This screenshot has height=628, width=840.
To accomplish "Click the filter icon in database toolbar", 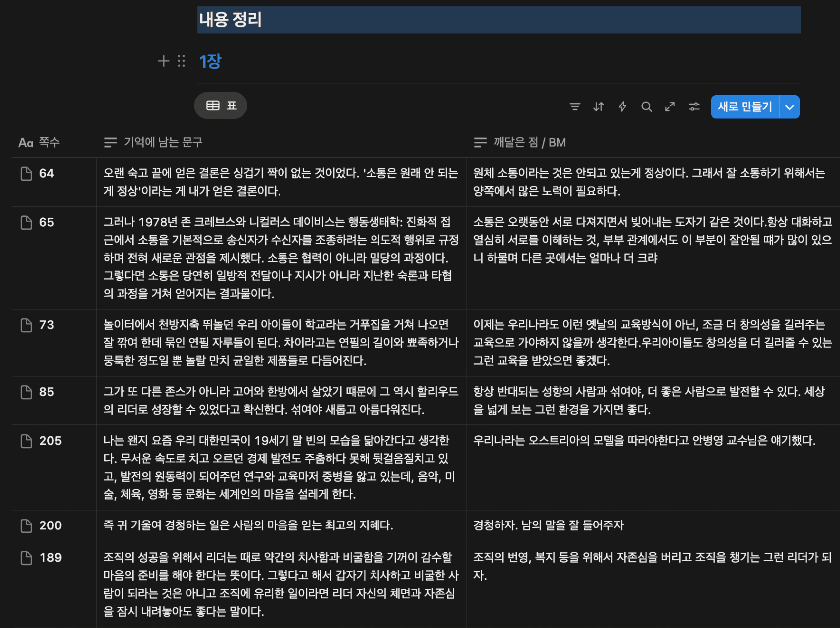I will [575, 106].
